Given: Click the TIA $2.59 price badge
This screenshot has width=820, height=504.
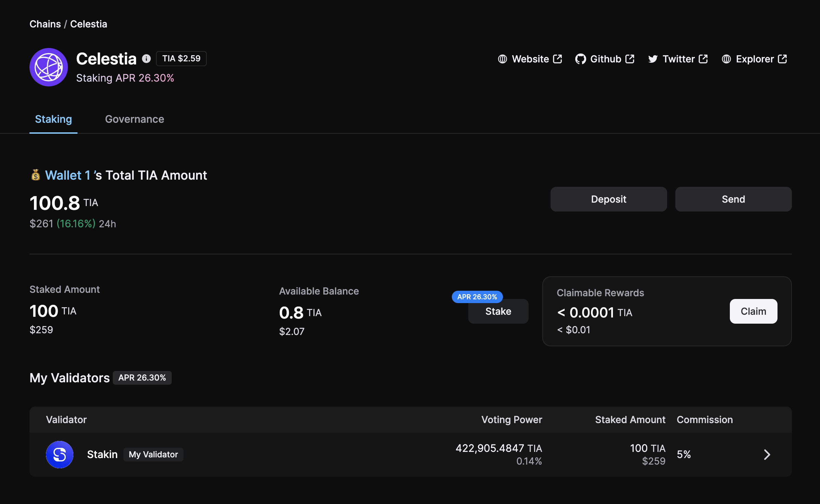Looking at the screenshot, I should pos(181,59).
